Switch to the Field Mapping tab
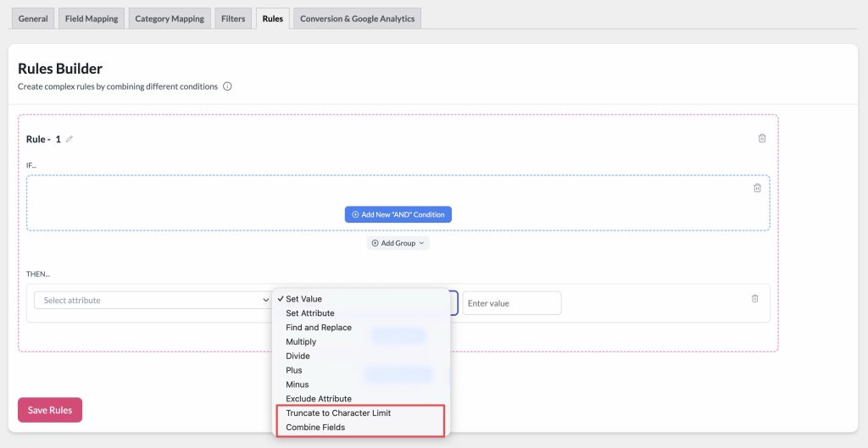This screenshot has width=868, height=448. [x=92, y=19]
